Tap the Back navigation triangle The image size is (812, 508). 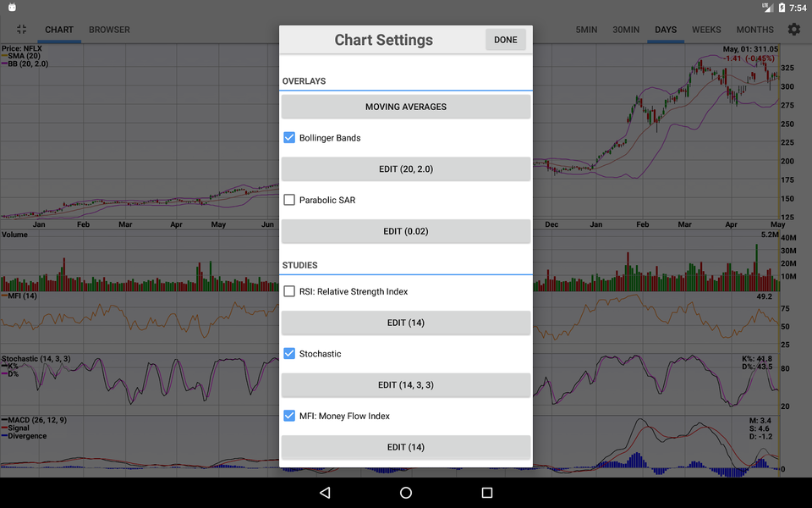(x=324, y=493)
